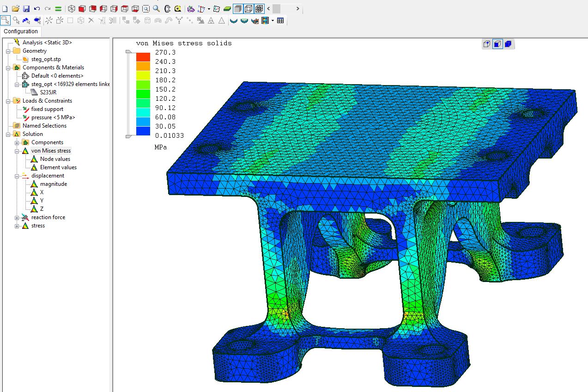
Task: Click the MPa unit label under legend
Action: [161, 147]
